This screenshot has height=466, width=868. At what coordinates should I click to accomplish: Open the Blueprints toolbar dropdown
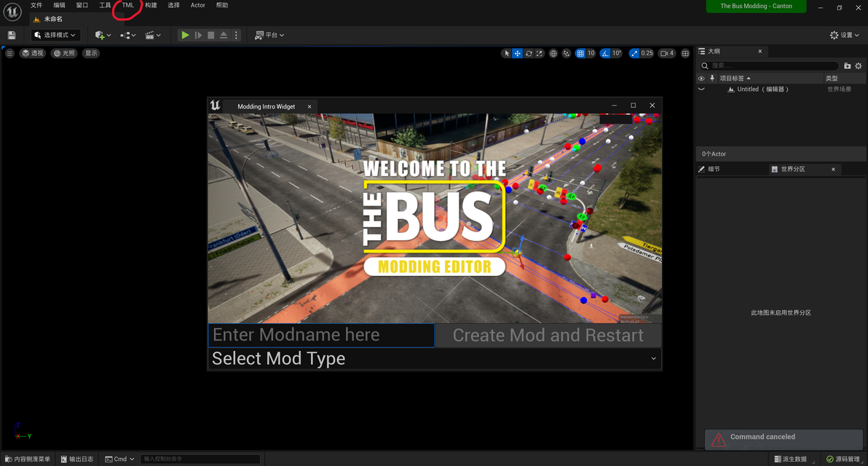[x=128, y=35]
